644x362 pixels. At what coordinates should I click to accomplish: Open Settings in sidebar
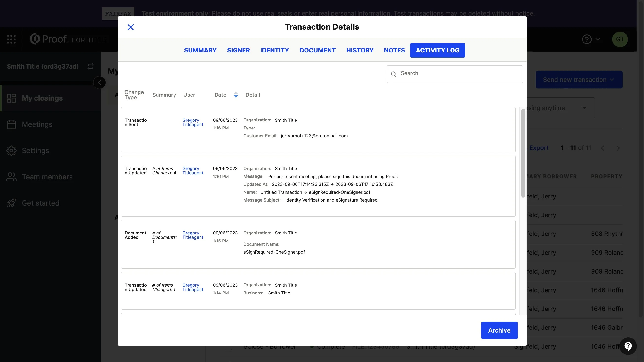click(50, 150)
